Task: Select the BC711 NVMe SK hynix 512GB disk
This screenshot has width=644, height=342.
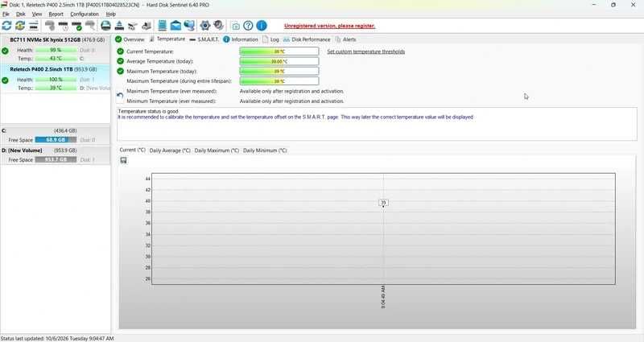Action: (x=55, y=49)
